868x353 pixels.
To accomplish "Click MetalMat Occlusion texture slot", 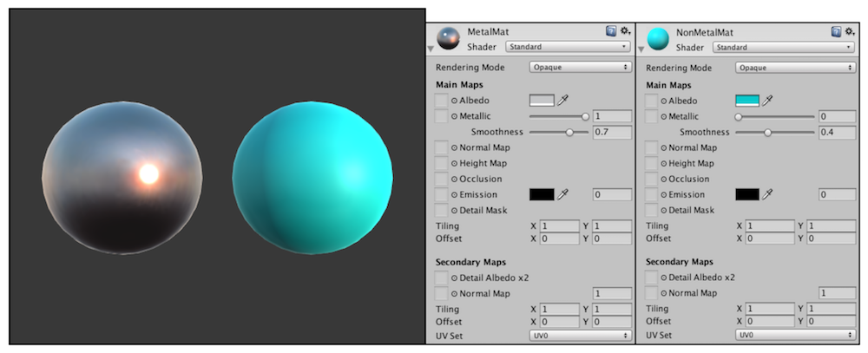I will pos(441,179).
